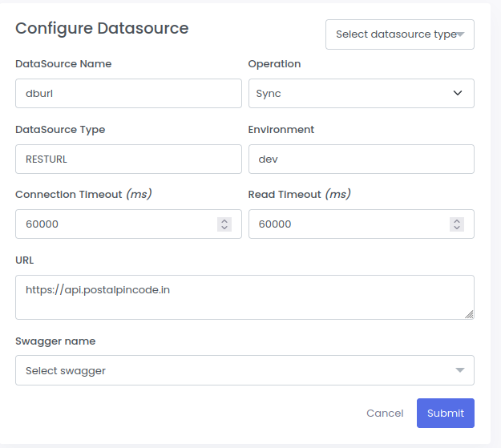Decrement Read Timeout with the down spinner
This screenshot has width=501, height=448.
[x=457, y=228]
